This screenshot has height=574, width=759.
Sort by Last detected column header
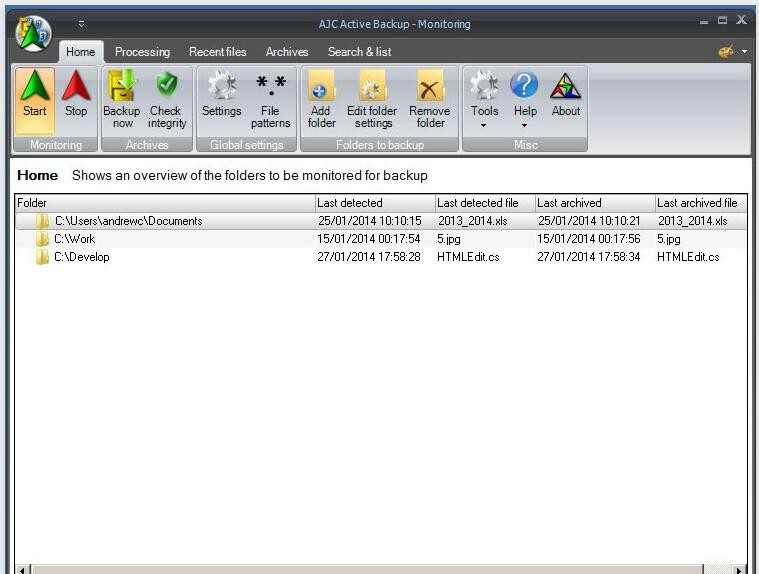[375, 203]
